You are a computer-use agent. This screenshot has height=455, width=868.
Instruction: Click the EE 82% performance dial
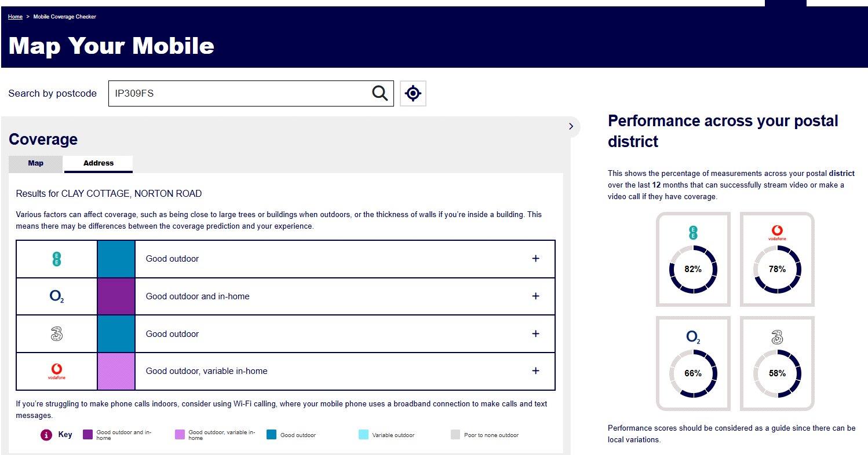click(693, 269)
